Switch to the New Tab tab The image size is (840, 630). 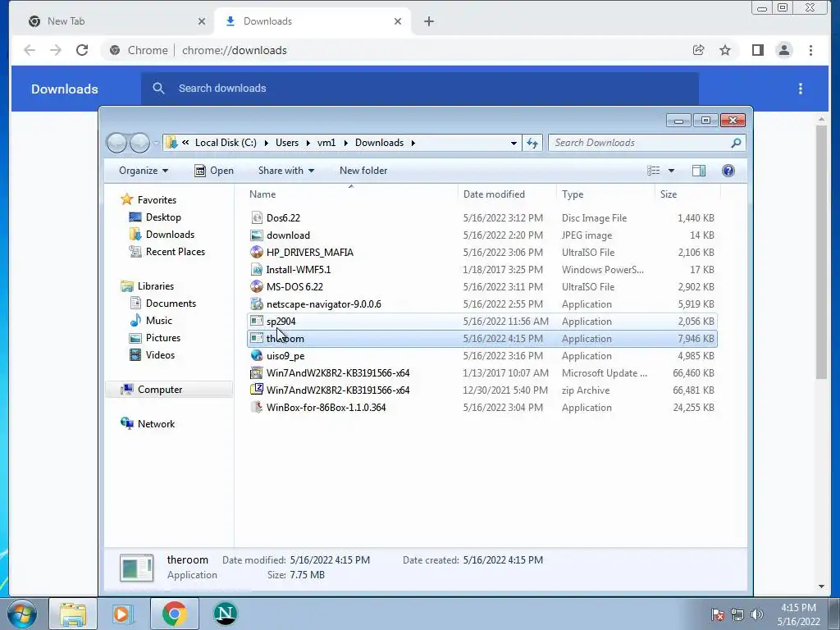pos(114,21)
